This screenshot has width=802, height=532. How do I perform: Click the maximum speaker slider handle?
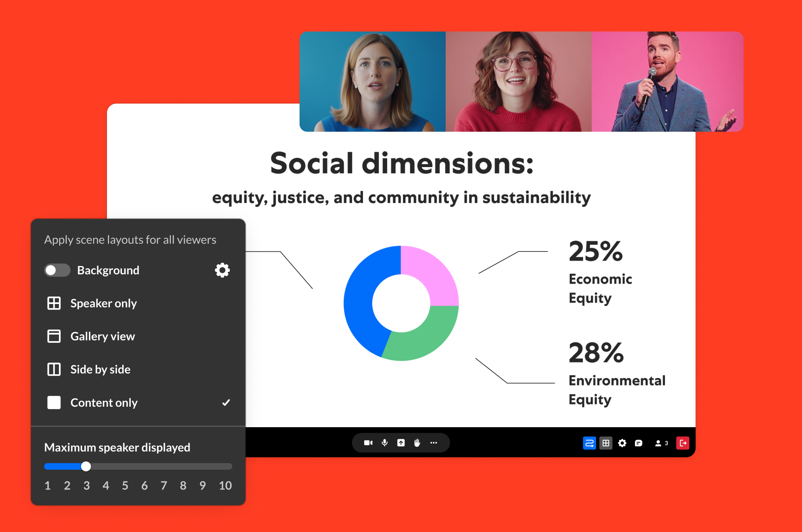point(86,466)
